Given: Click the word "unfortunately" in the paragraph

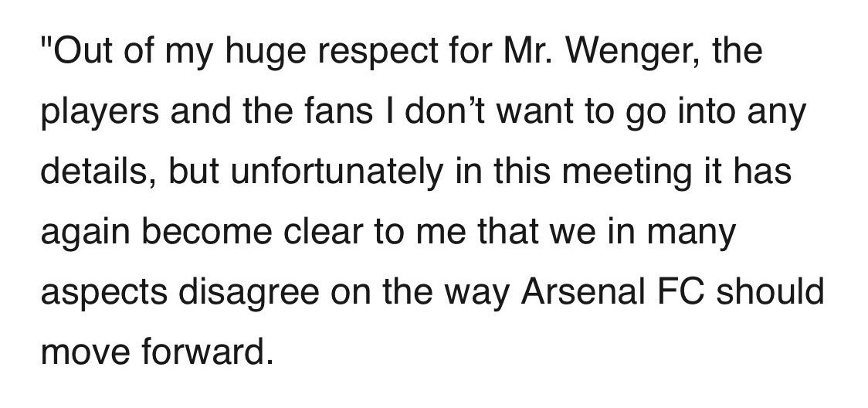Looking at the screenshot, I should coord(337,172).
